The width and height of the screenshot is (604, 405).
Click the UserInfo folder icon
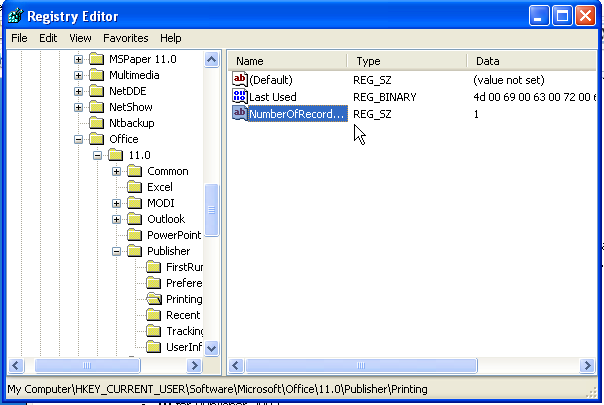tap(154, 347)
